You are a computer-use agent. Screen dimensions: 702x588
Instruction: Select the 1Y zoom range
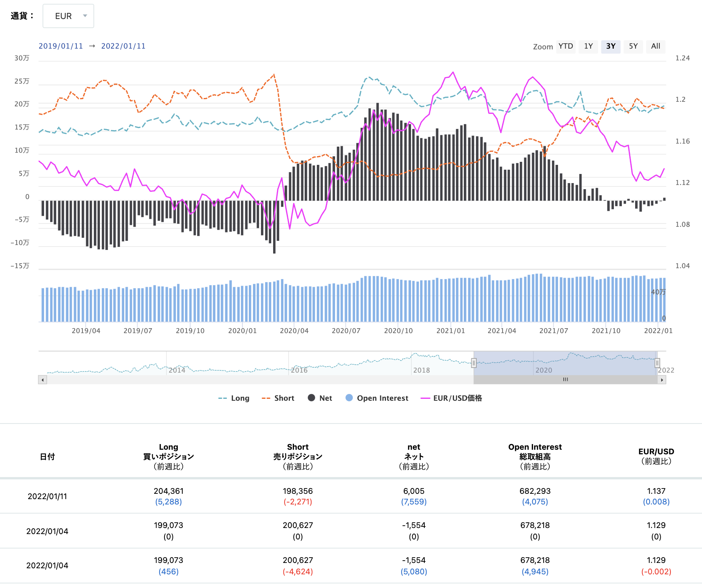(x=588, y=46)
